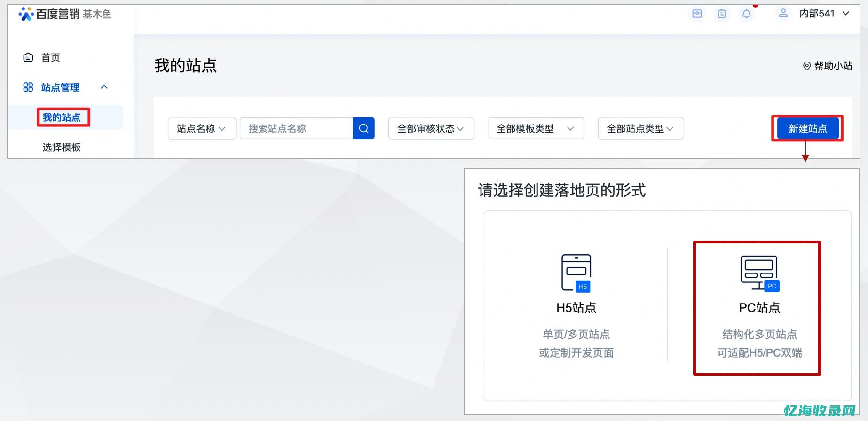Go to 首页 in sidebar
This screenshot has height=421, width=868.
51,57
